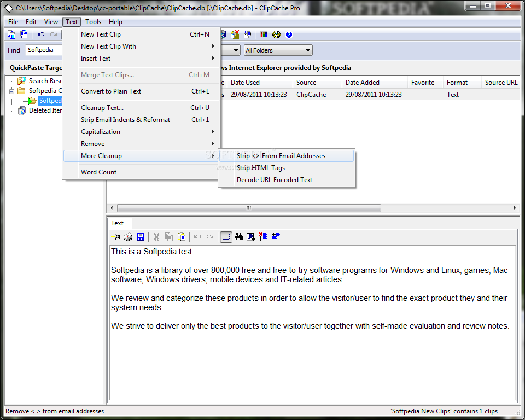Sort by Format column header
This screenshot has height=420, width=525.
(462, 83)
